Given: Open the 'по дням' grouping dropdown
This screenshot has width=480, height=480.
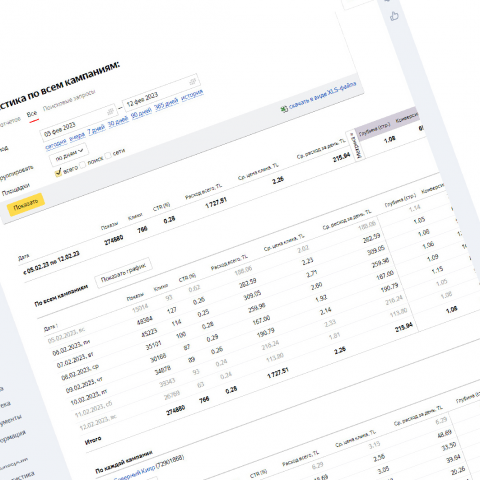Looking at the screenshot, I should click(x=69, y=155).
